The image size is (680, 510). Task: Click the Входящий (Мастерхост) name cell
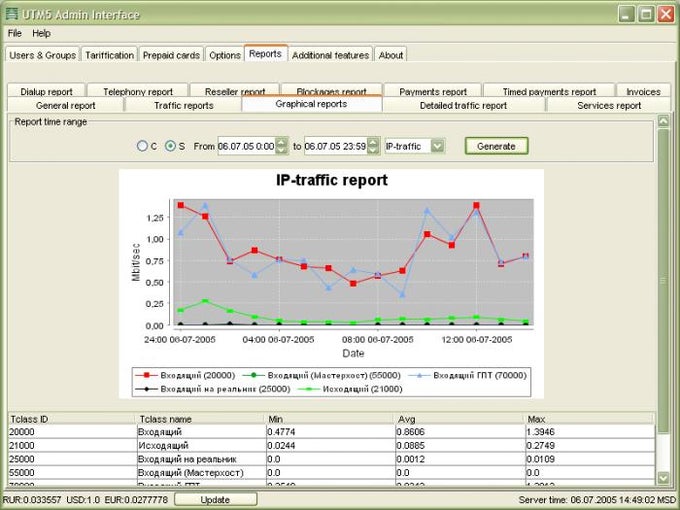[x=202, y=472]
